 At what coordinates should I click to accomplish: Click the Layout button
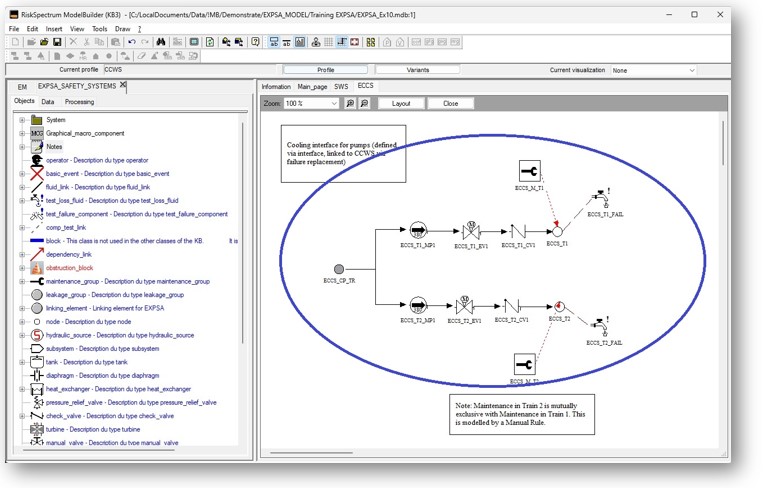pyautogui.click(x=400, y=103)
